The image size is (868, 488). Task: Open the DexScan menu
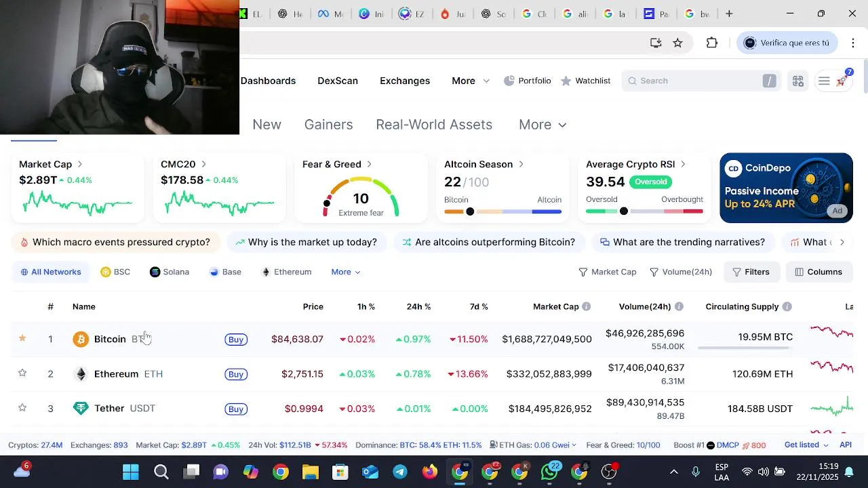point(338,81)
